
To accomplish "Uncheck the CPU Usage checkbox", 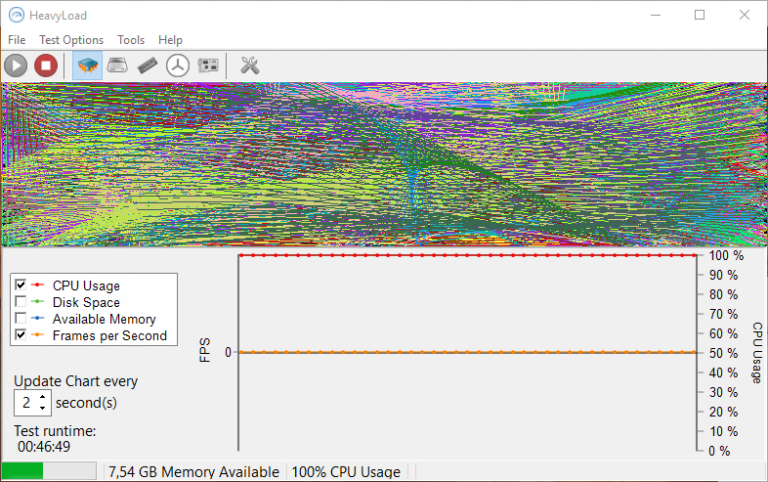I will coord(21,286).
